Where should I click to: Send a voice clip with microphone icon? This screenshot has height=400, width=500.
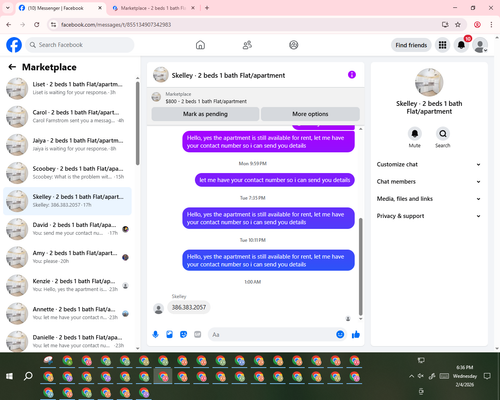tap(155, 334)
